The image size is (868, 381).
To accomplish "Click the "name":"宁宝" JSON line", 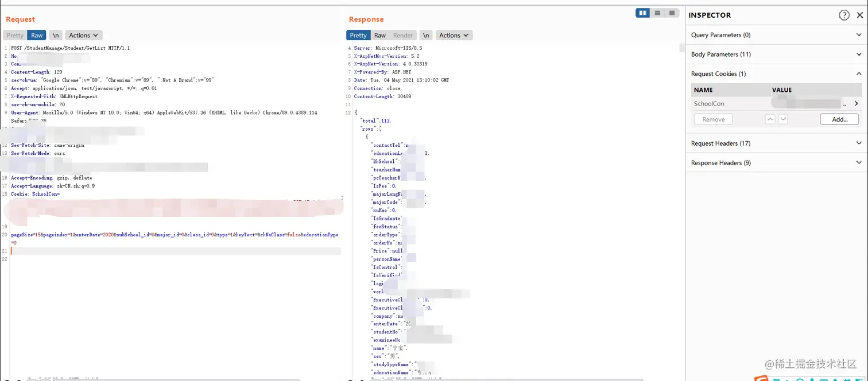I will (x=390, y=348).
